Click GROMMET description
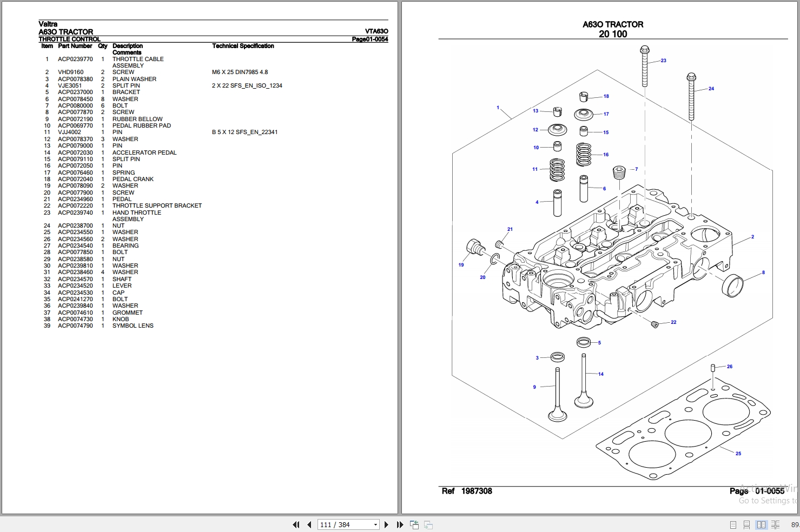This screenshot has height=532, width=800. [x=128, y=312]
